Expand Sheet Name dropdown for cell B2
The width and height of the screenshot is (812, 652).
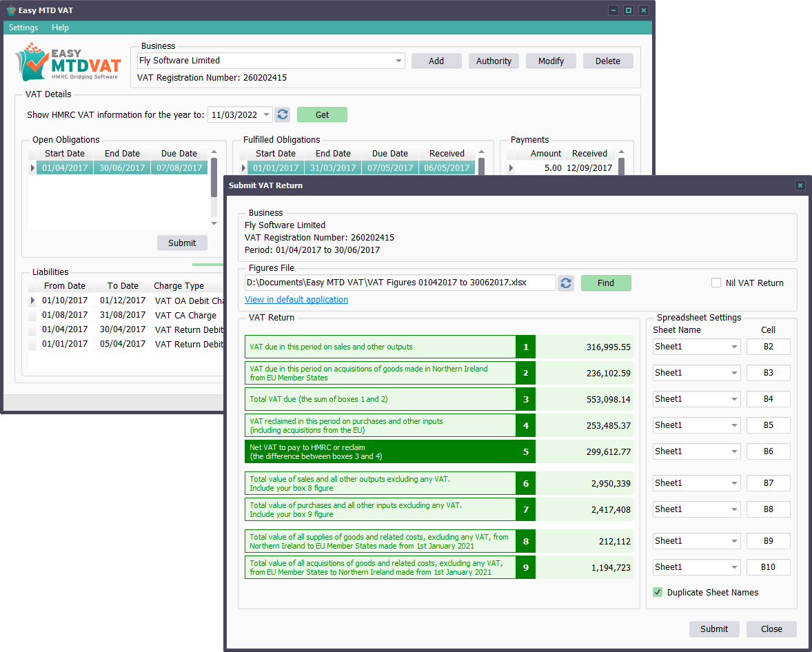click(734, 347)
